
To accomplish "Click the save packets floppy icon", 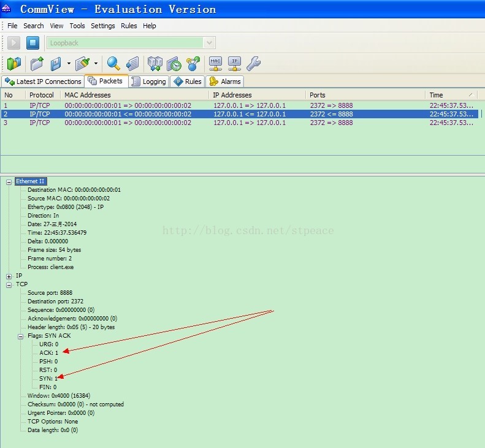I will click(x=56, y=64).
